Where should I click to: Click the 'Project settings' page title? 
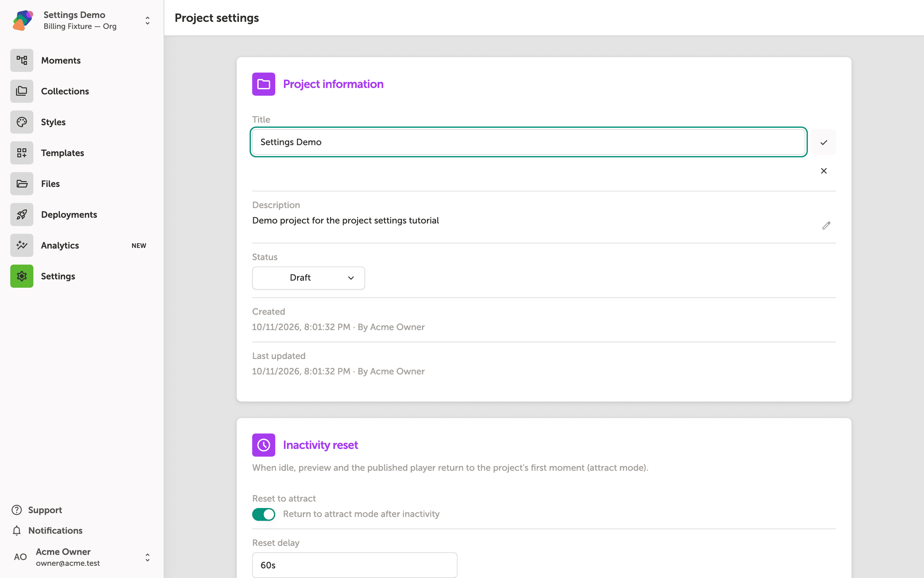tap(217, 18)
